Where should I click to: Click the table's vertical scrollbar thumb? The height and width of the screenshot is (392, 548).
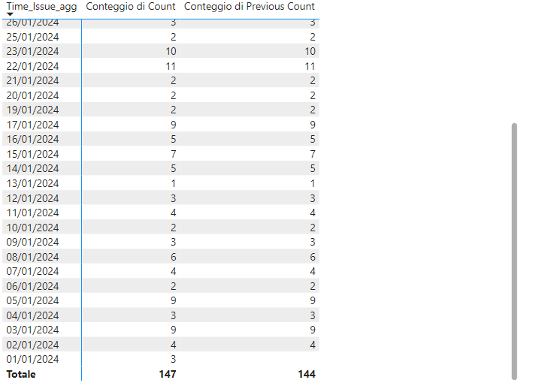coord(514,252)
